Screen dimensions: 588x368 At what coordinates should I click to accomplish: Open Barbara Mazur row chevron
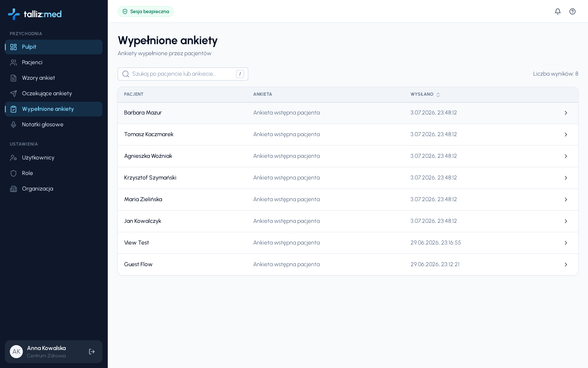[566, 113]
